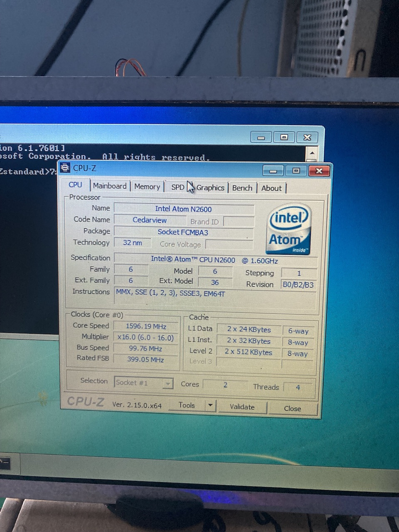Go to the Graphics tab
This screenshot has width=399, height=532.
tap(210, 188)
